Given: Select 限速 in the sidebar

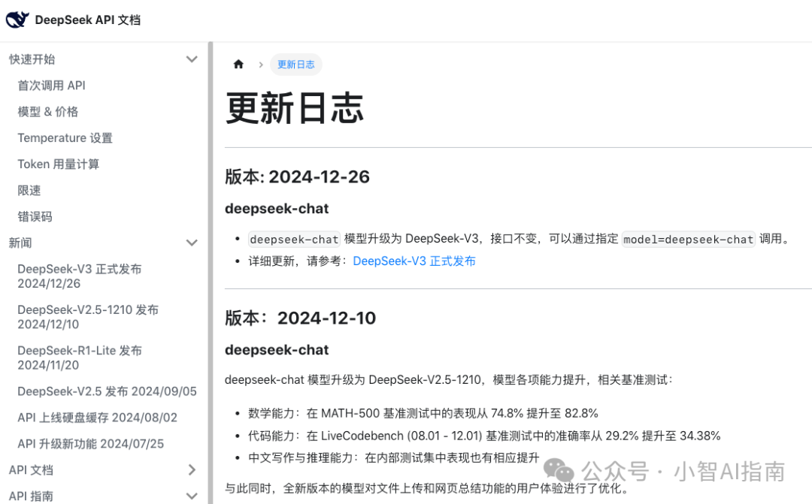Looking at the screenshot, I should 29,191.
